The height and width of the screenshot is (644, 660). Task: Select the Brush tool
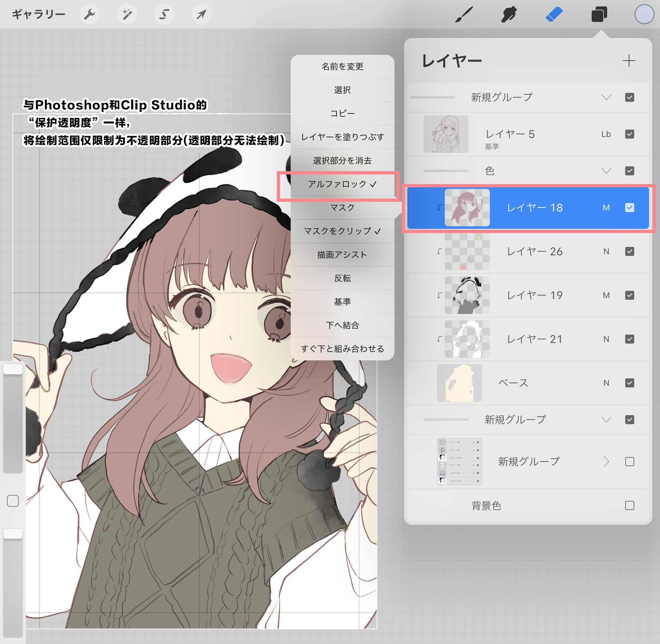click(464, 15)
